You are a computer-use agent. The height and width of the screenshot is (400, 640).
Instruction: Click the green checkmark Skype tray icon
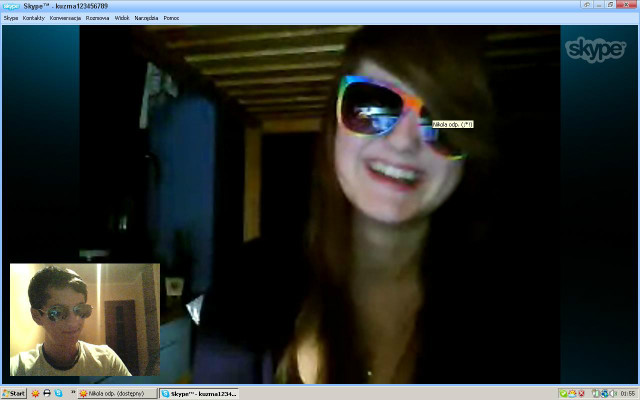coord(563,394)
